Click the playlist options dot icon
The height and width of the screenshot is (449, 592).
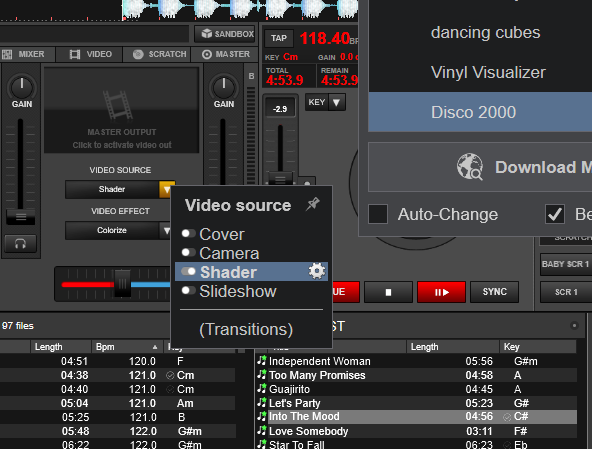click(x=574, y=326)
